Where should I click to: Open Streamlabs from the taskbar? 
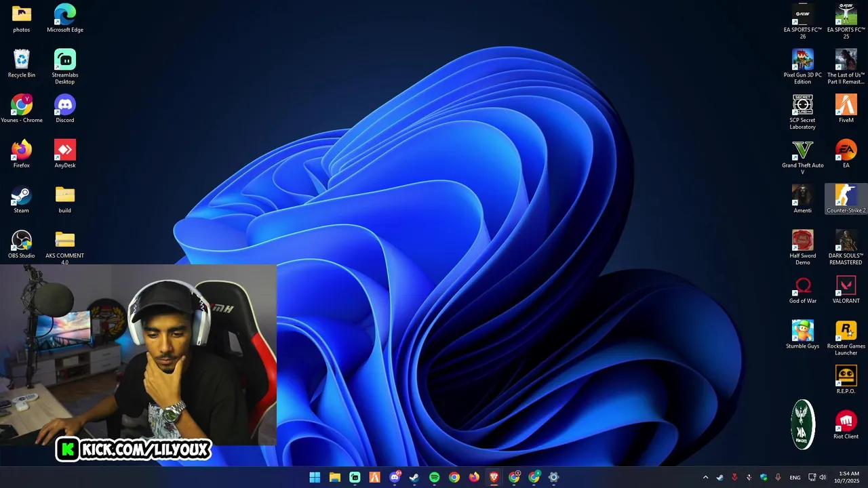[x=355, y=477]
